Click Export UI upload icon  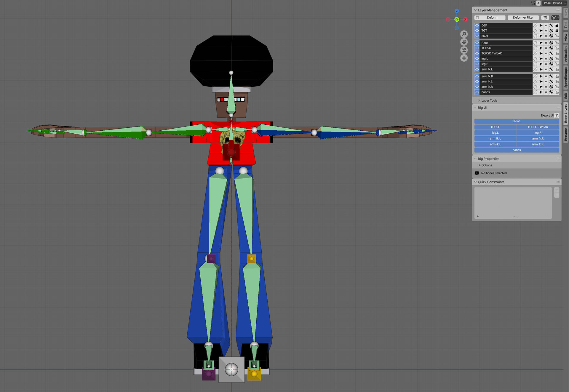[557, 116]
